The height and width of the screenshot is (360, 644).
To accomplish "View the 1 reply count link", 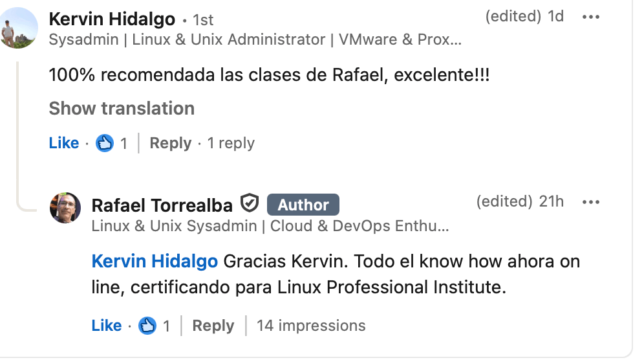I will click(231, 143).
